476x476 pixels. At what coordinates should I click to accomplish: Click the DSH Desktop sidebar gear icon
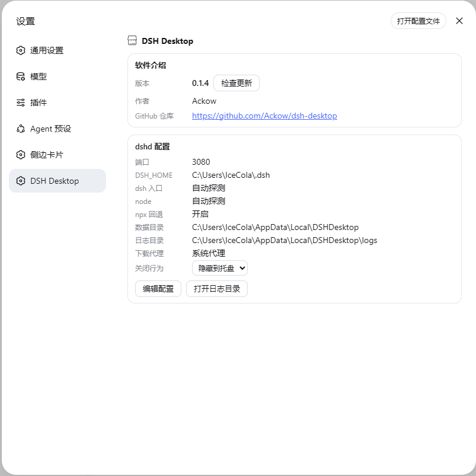tap(20, 181)
